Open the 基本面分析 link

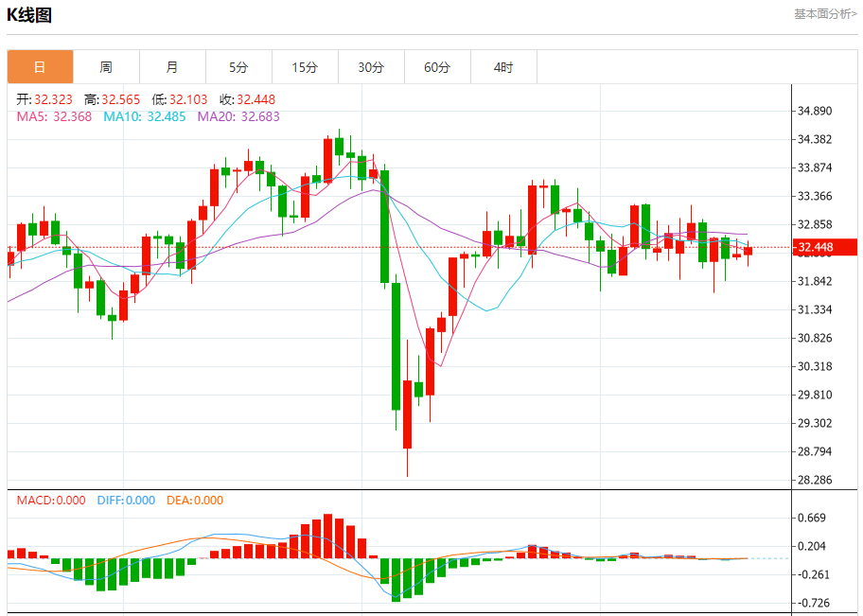[825, 14]
